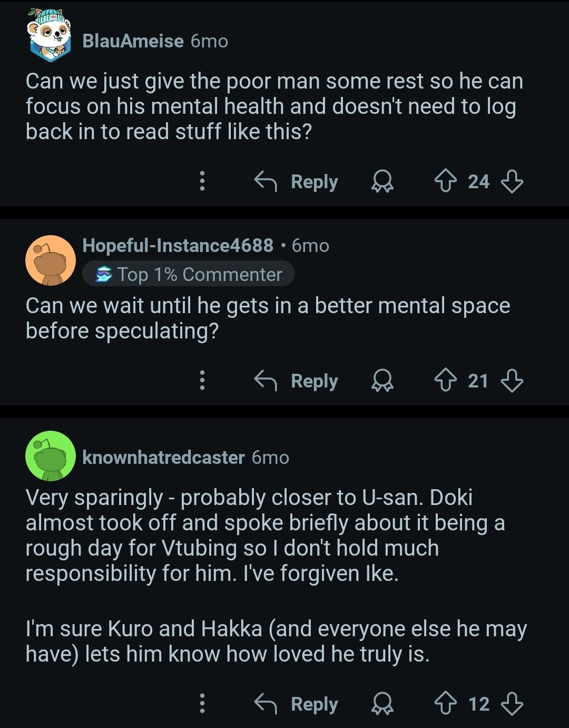Upvote BlauAmeise's comment
Viewport: 569px width, 728px height.
pyautogui.click(x=445, y=182)
